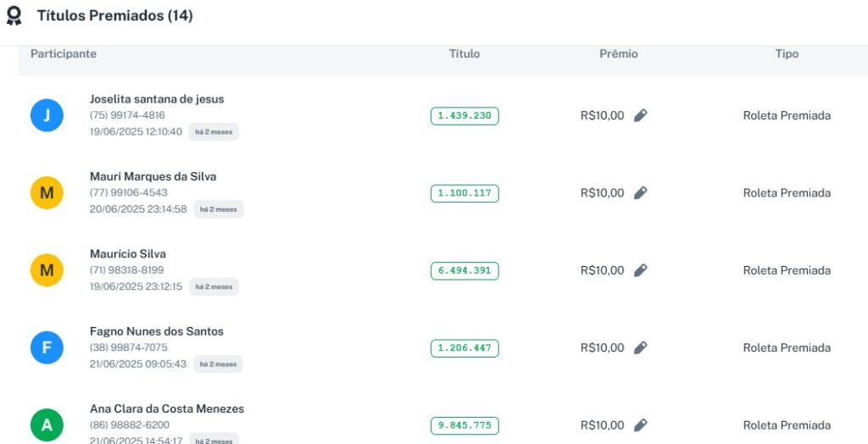This screenshot has height=444, width=868.
Task: Edit Maurício Silva's prize amount
Action: (x=641, y=270)
